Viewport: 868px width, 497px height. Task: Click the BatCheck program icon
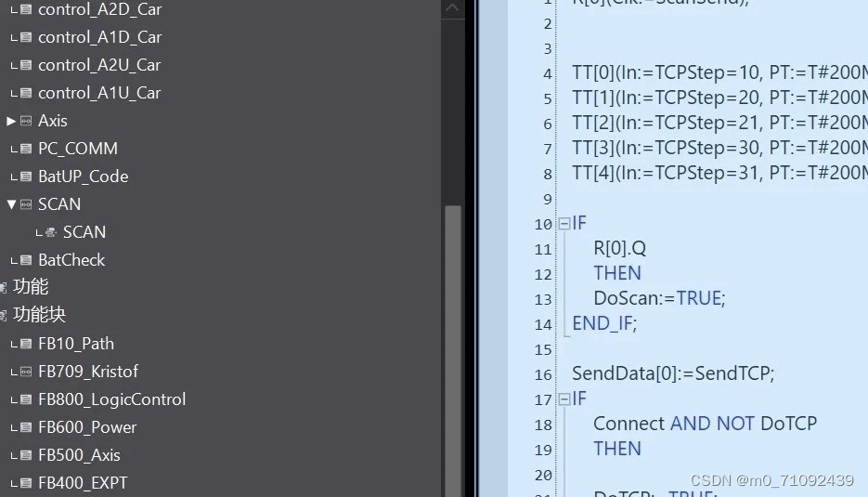[x=26, y=260]
